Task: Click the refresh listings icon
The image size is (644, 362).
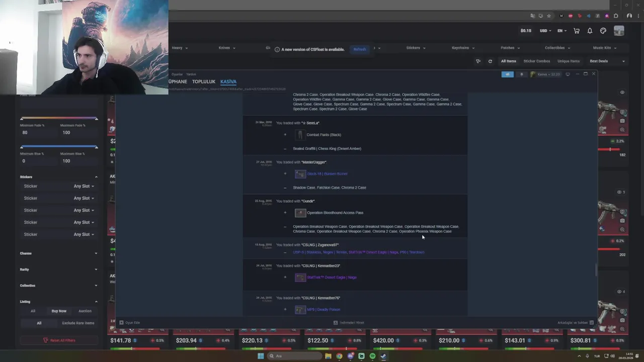Action: click(x=490, y=61)
